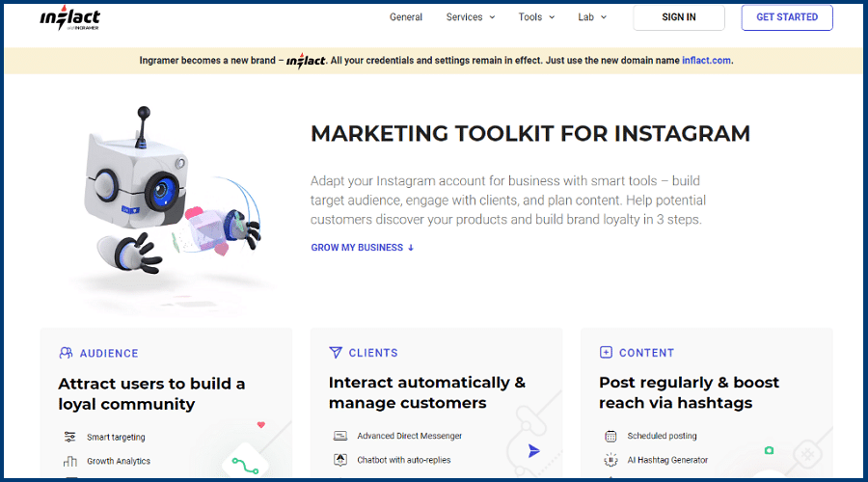Click the GET STARTED button
This screenshot has height=482, width=868.
[787, 17]
